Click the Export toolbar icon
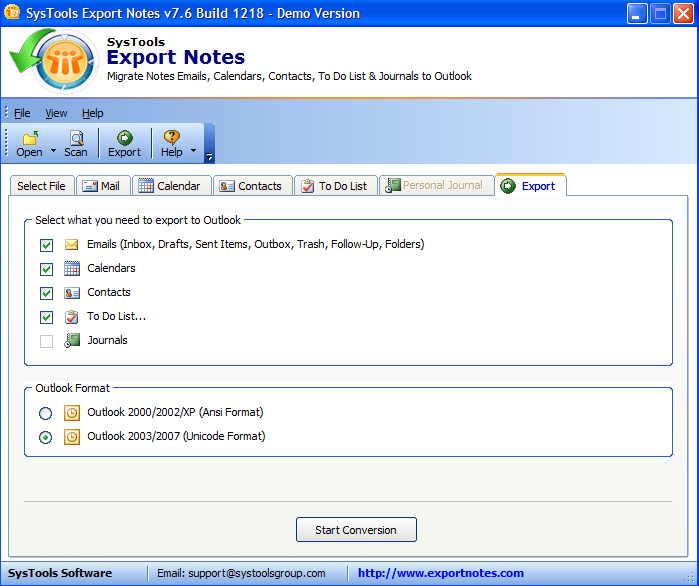This screenshot has height=586, width=699. click(124, 138)
